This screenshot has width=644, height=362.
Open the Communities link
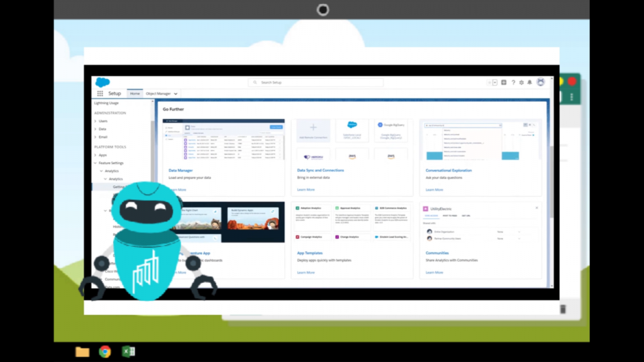click(x=437, y=253)
